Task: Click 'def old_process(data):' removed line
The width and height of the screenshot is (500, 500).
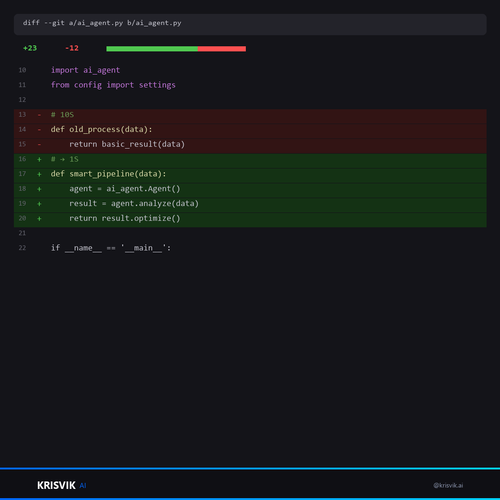Action: (101, 129)
